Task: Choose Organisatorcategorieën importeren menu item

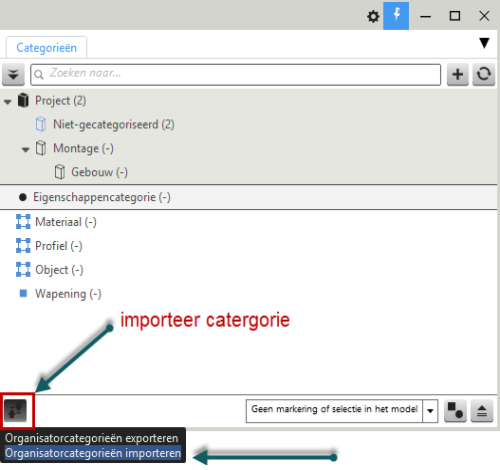Action: point(93,453)
